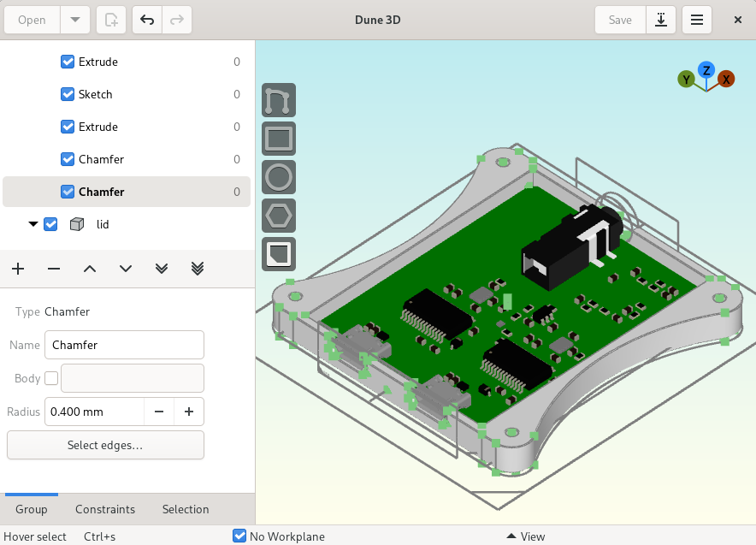The image size is (756, 545).
Task: Toggle the selected bold Chamfer checkbox
Action: pos(68,192)
